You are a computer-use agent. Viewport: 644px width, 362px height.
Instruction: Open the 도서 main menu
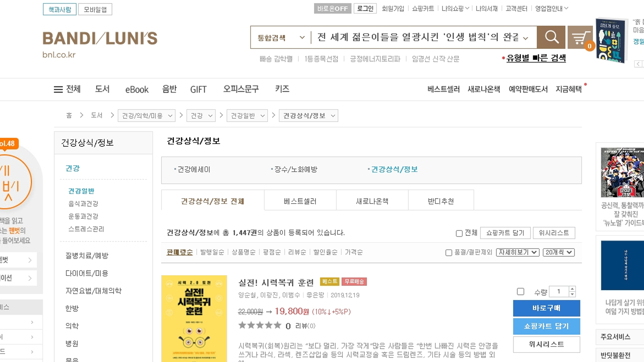pos(102,89)
